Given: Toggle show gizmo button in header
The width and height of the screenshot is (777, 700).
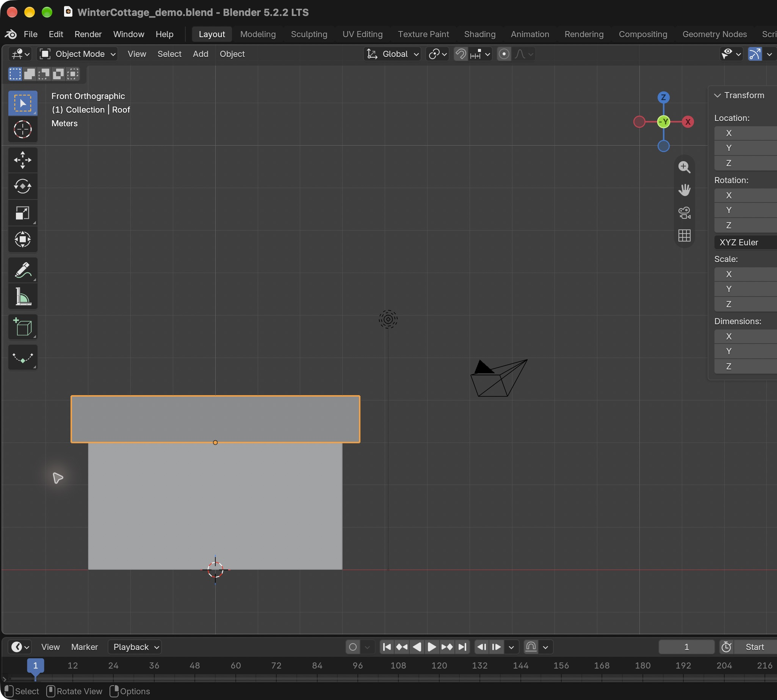Looking at the screenshot, I should 755,54.
